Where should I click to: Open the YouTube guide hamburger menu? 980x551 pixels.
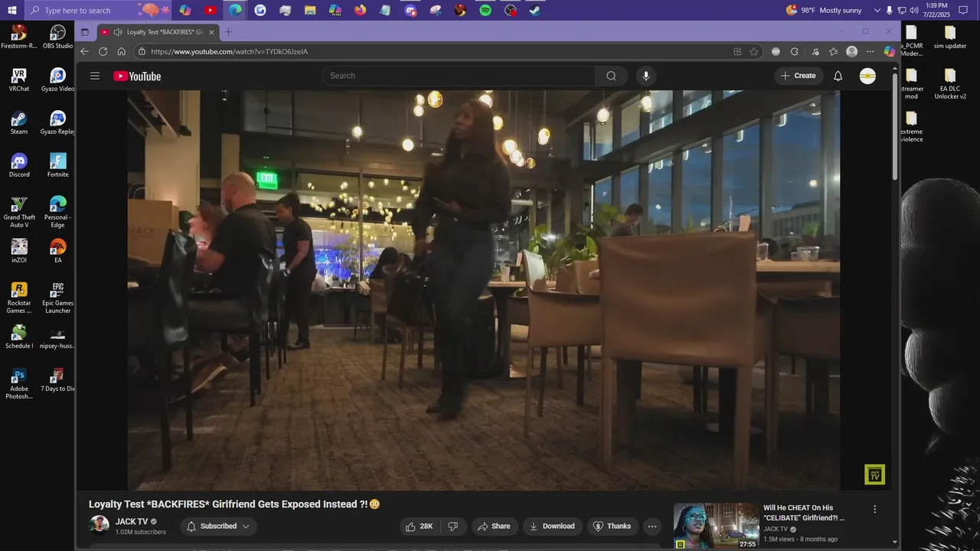(95, 76)
